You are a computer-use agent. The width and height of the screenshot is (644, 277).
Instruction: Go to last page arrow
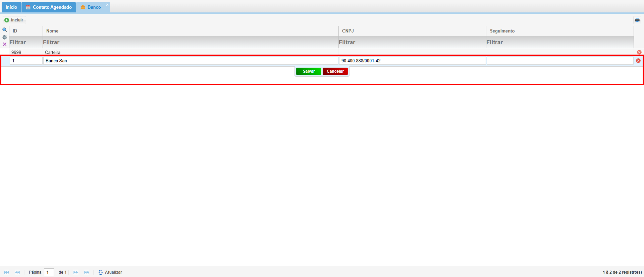(x=87, y=272)
